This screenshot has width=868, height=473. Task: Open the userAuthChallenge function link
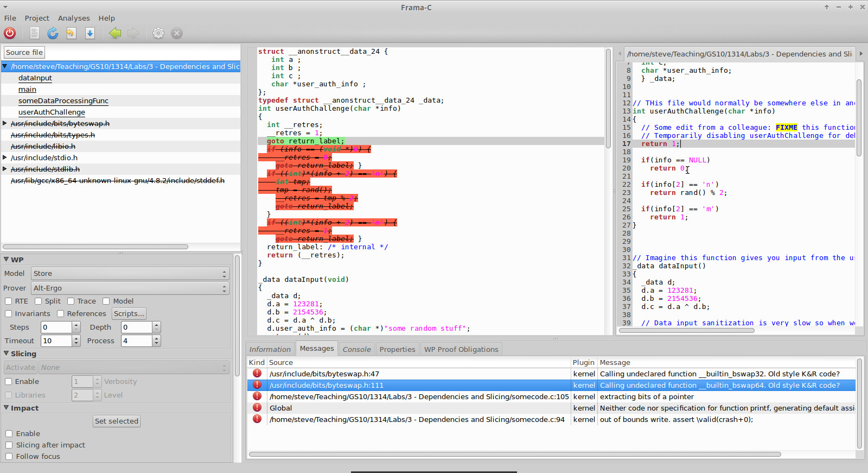pos(52,112)
